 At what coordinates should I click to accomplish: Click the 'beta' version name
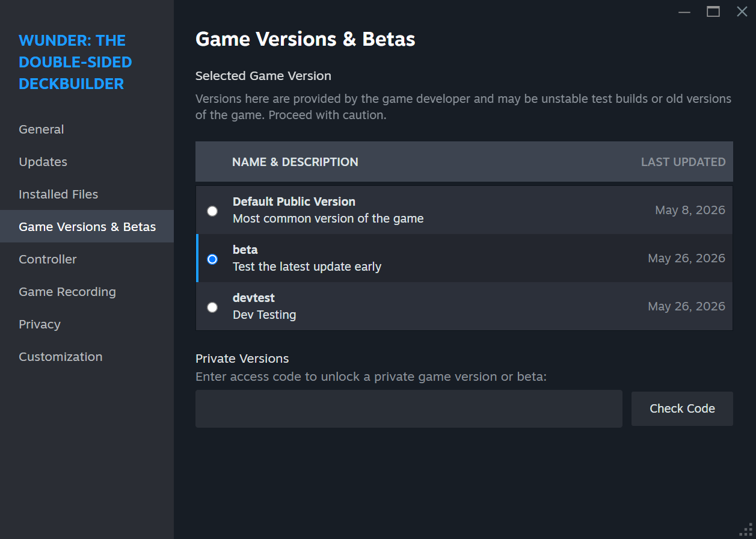click(x=245, y=250)
